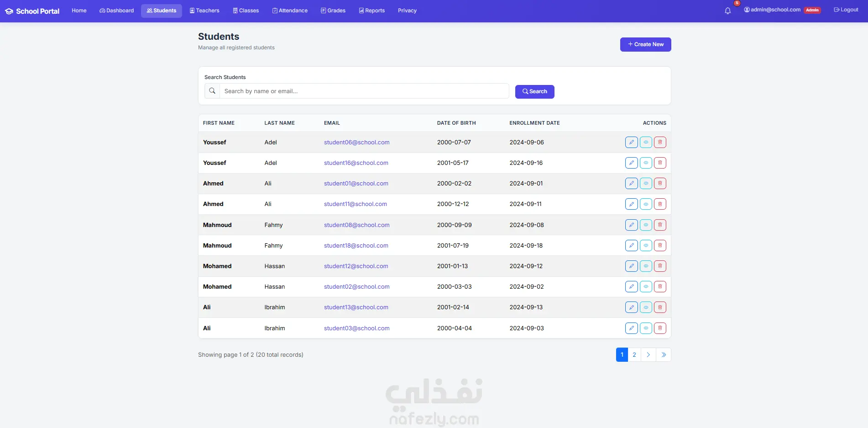This screenshot has width=868, height=428.
Task: Click the Date of Birth column header
Action: (x=456, y=123)
